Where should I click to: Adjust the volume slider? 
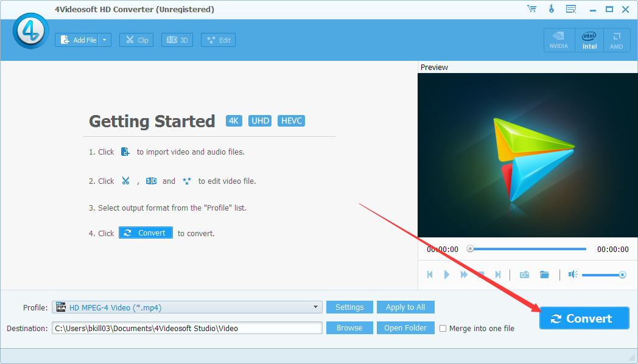tap(604, 275)
